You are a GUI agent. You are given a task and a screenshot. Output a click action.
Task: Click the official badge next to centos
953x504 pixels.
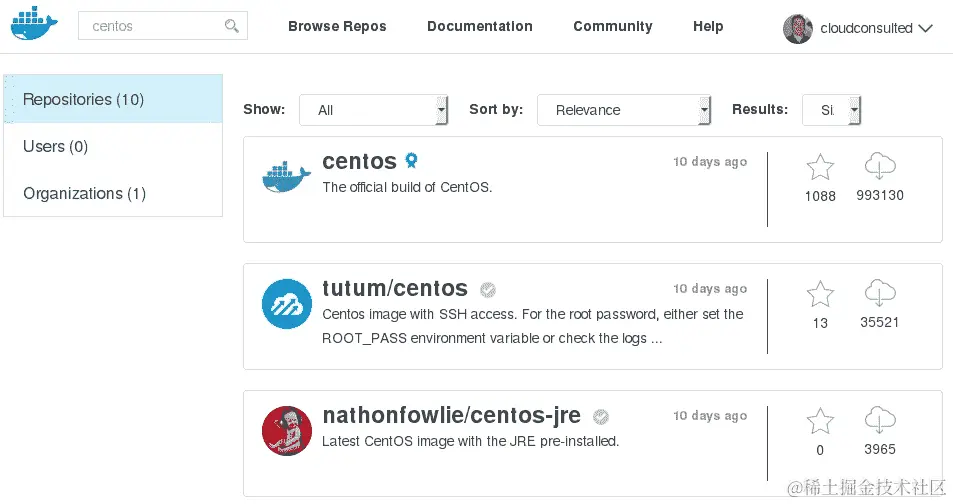pos(411,160)
